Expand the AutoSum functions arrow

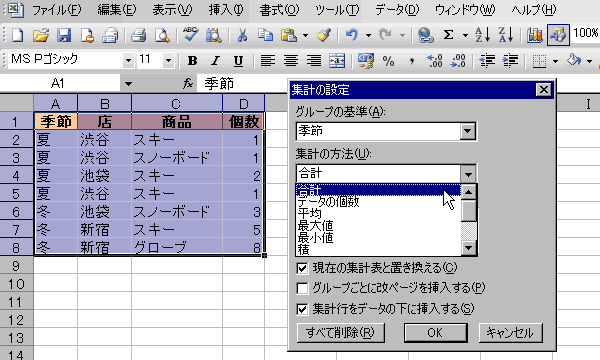coord(465,36)
